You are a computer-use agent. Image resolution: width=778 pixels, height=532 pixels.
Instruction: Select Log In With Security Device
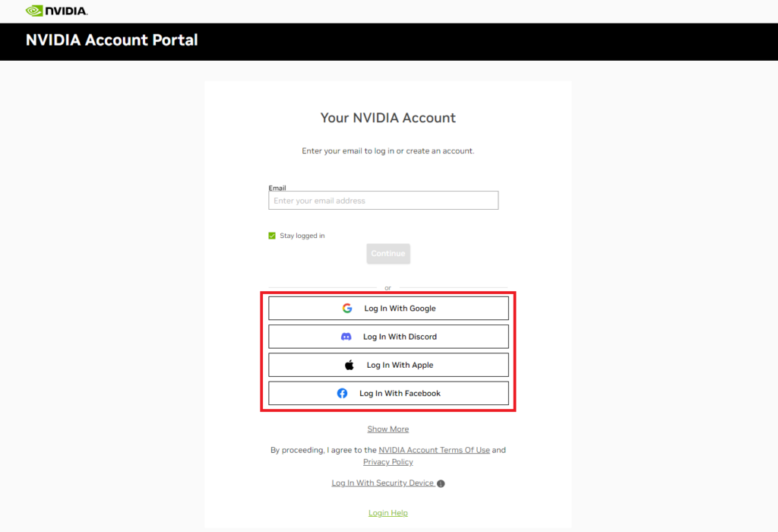click(x=383, y=483)
